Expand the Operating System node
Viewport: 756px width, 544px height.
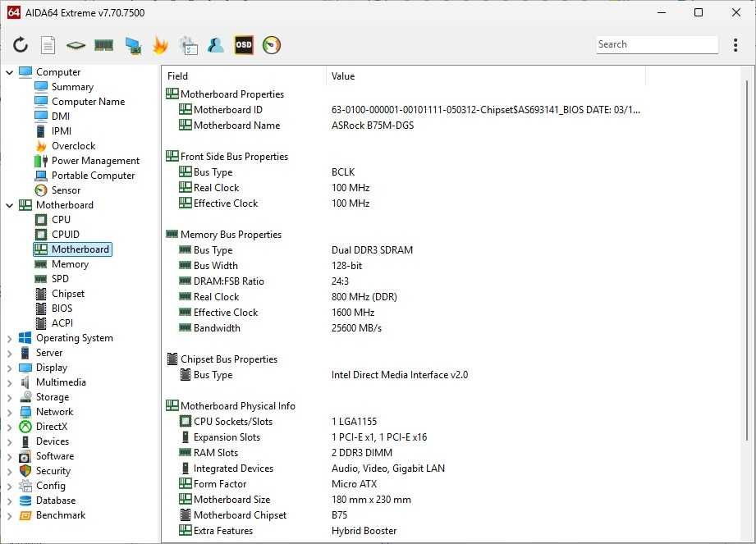click(x=9, y=339)
